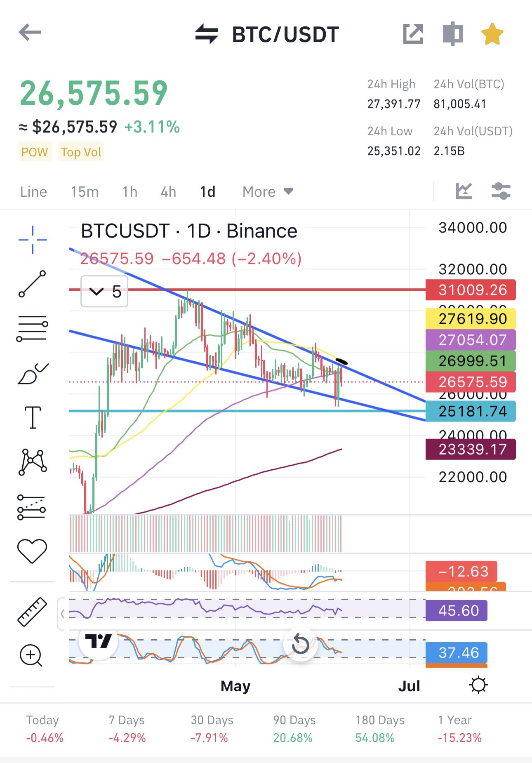Tap the 26999.51 green price label
This screenshot has width=532, height=763.
pos(471,361)
